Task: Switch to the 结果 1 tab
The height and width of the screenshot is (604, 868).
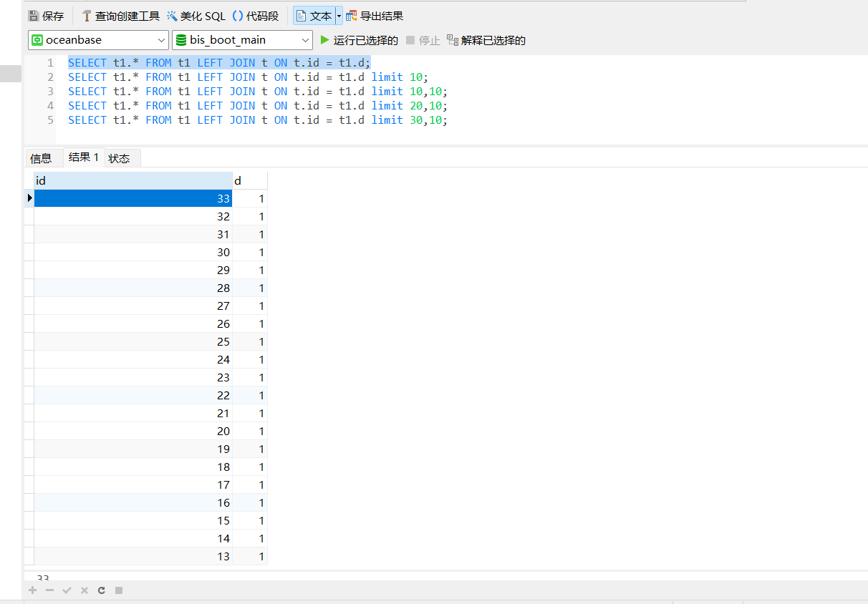Action: click(x=84, y=157)
